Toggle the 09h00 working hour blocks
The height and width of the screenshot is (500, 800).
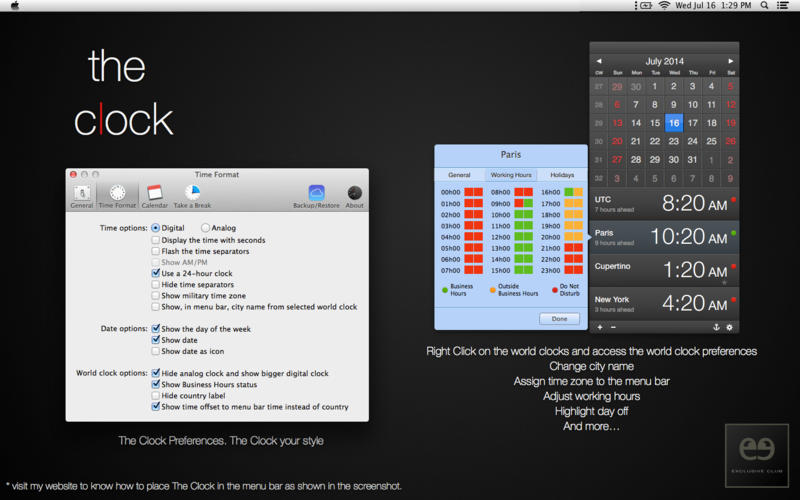point(523,203)
